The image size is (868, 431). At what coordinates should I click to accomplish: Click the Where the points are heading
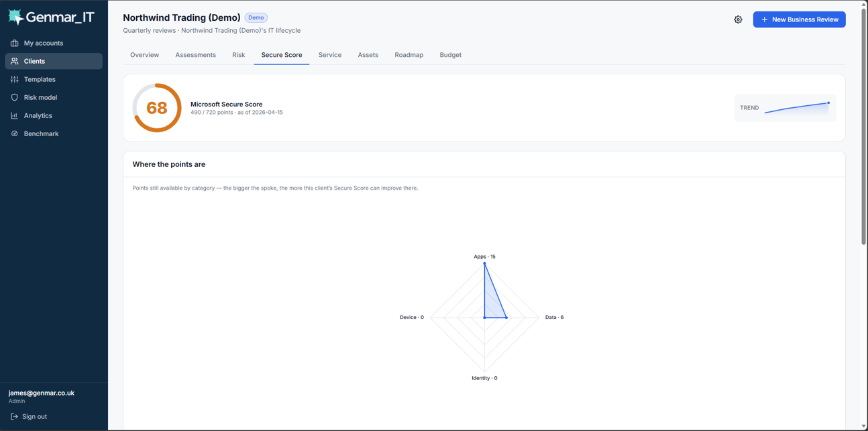(x=169, y=164)
